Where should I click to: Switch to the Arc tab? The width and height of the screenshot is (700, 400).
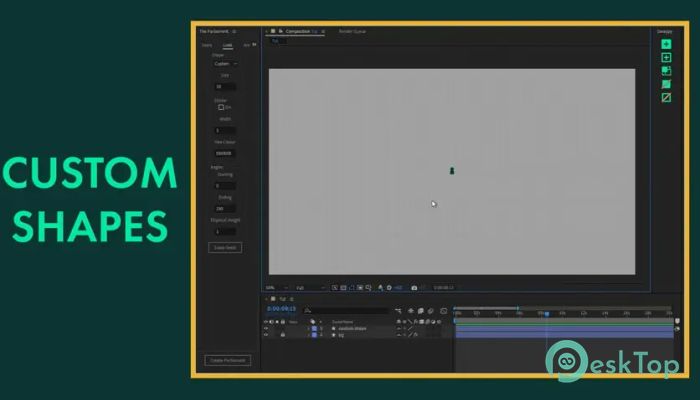(246, 46)
